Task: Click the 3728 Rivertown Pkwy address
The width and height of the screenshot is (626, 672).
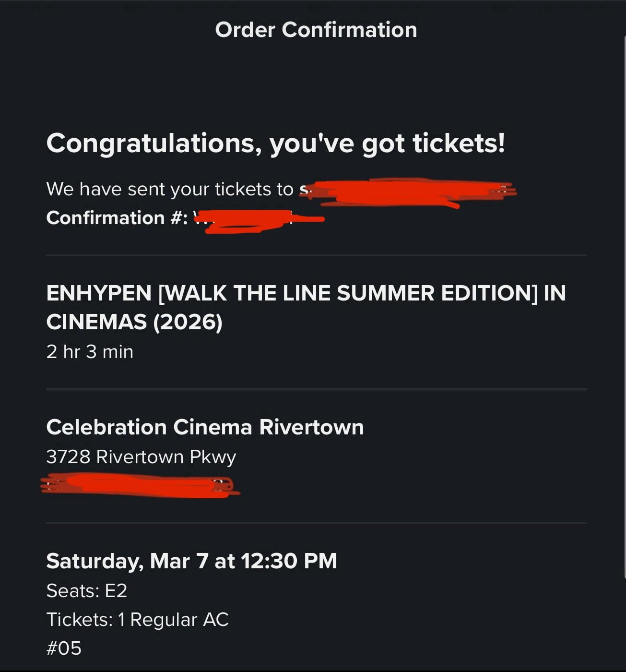Action: coord(141,457)
